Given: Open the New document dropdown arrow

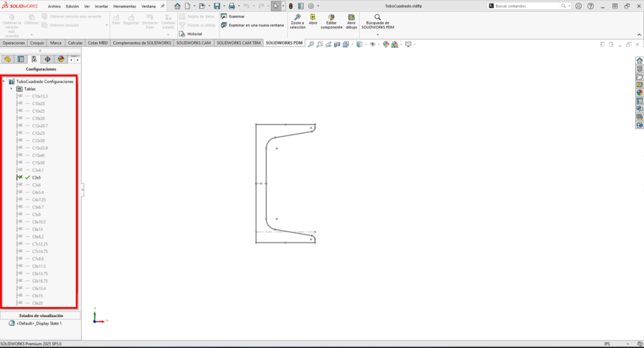Looking at the screenshot, I should (x=194, y=6).
